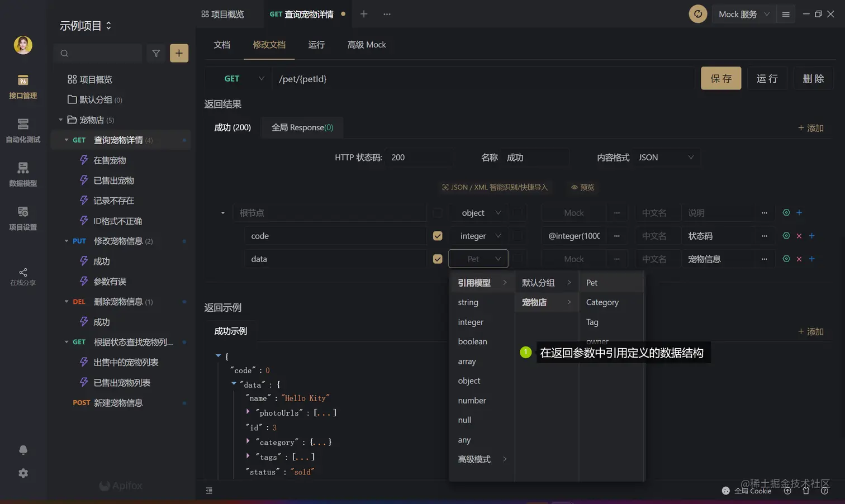Collapse the 宠物店 folder in the tree
845x504 pixels.
pos(61,120)
